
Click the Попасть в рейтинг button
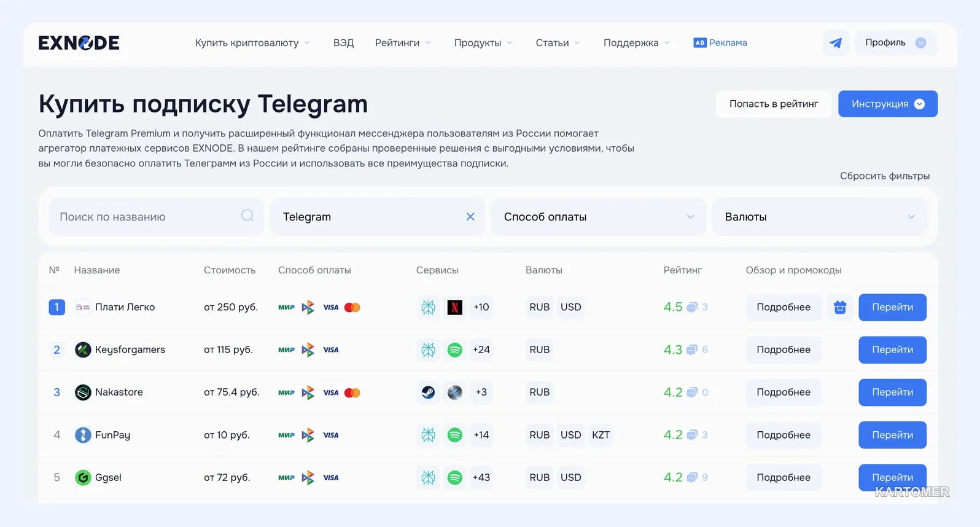(x=774, y=104)
